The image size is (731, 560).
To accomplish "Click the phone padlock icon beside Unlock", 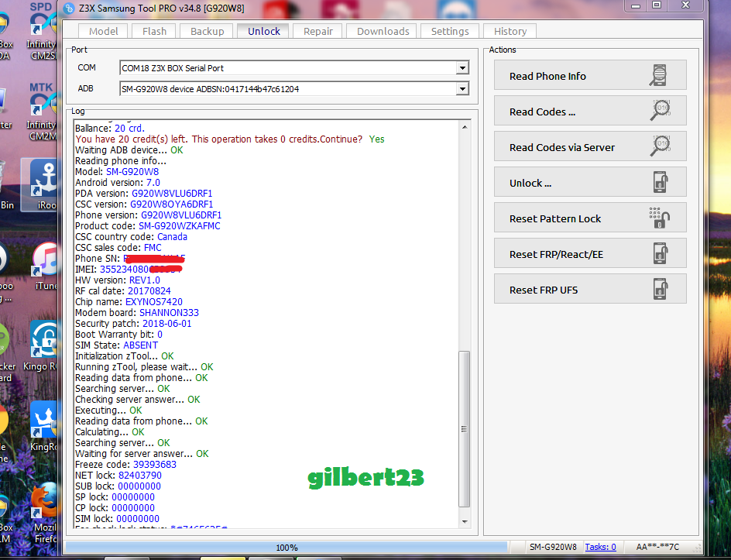I will [660, 182].
